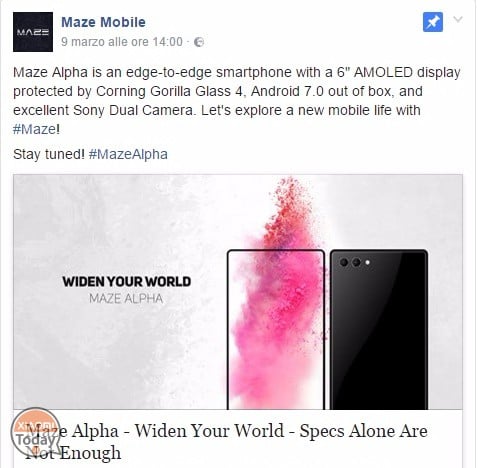Open the post options chevron dropdown
Image resolution: width=478 pixels, height=468 pixels.
click(458, 19)
